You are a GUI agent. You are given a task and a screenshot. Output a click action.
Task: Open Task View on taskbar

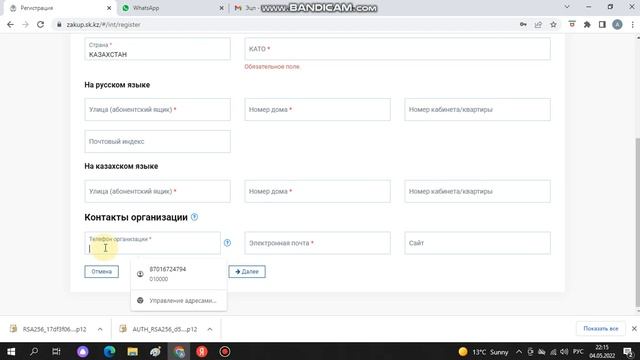pyautogui.click(x=56, y=351)
